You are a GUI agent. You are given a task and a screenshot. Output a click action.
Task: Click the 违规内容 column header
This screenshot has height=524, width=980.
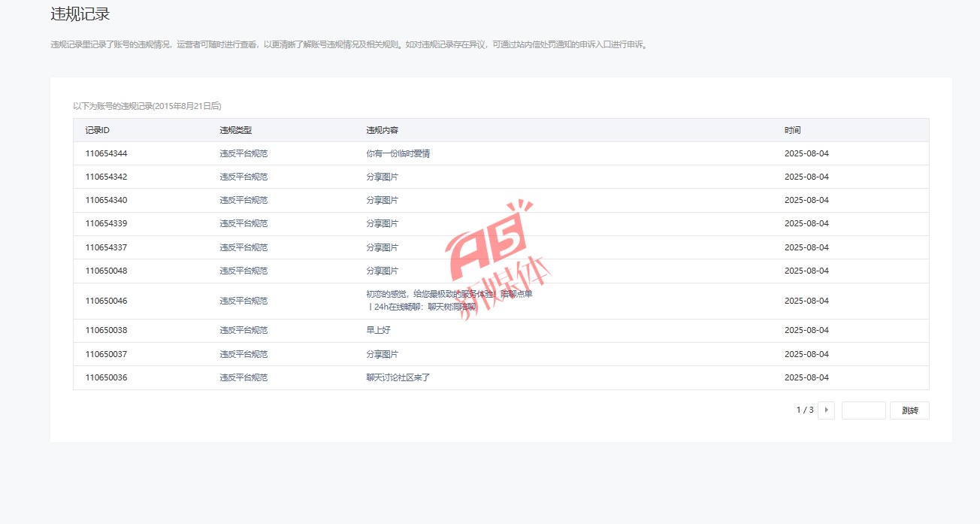click(382, 130)
